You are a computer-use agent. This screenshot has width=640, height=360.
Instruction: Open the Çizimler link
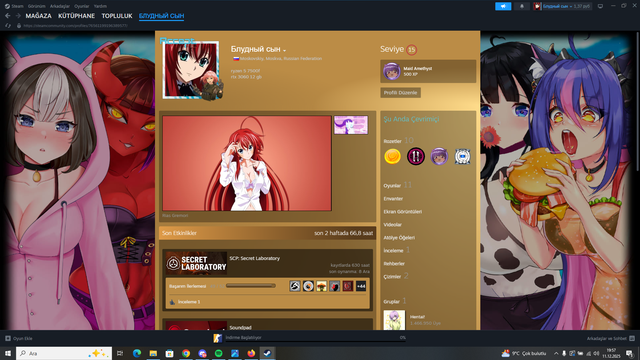pos(396,276)
